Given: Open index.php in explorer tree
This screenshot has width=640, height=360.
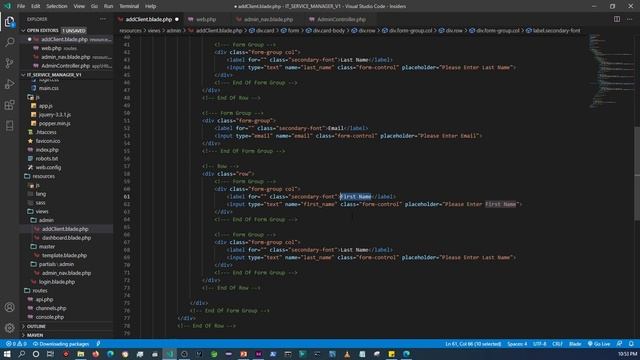Looking at the screenshot, I should [47, 150].
